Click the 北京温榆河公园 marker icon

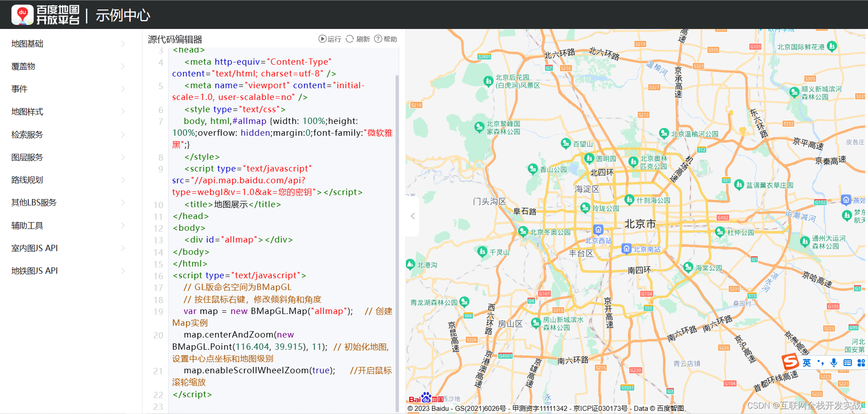[664, 133]
